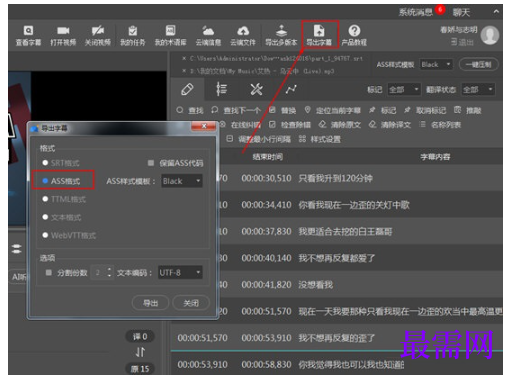Click 退出 logout link
The image size is (512, 376).
point(462,42)
